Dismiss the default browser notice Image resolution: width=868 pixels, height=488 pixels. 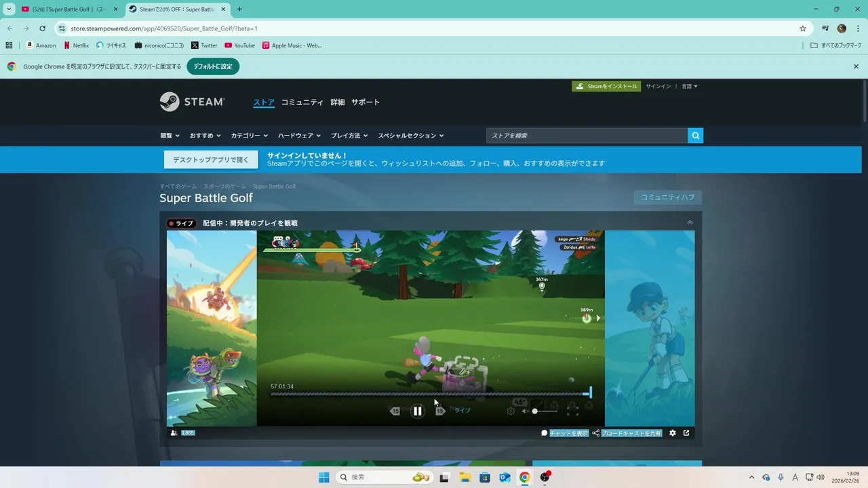[856, 66]
